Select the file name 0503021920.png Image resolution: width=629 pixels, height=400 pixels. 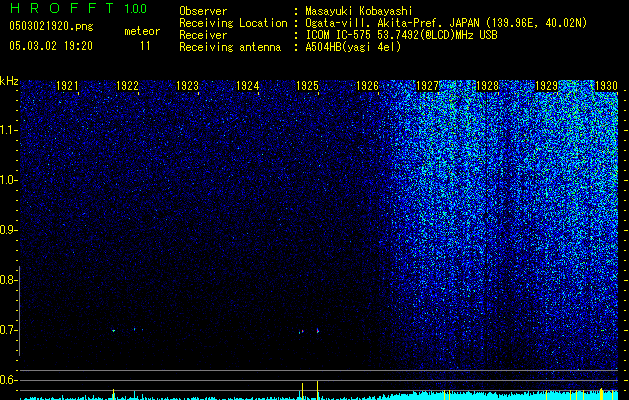pos(51,26)
